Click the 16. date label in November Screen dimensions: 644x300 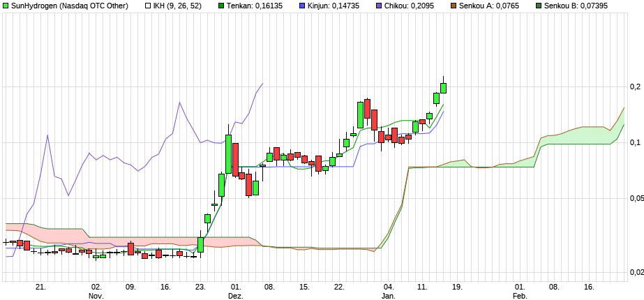(165, 287)
